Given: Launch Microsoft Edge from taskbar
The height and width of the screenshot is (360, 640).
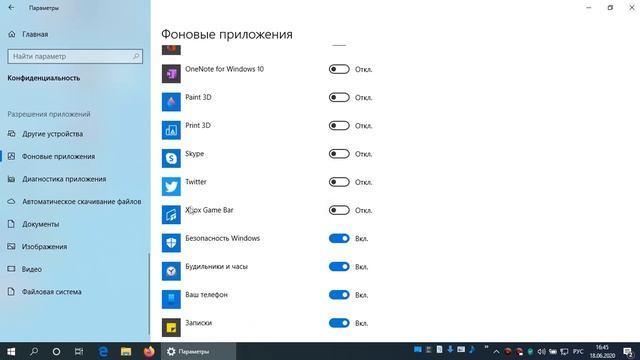Looking at the screenshot, I should 103,351.
